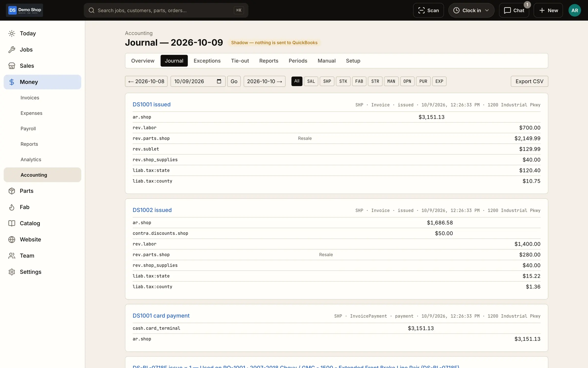Filter journal by FAB
The width and height of the screenshot is (588, 368).
pyautogui.click(x=359, y=81)
